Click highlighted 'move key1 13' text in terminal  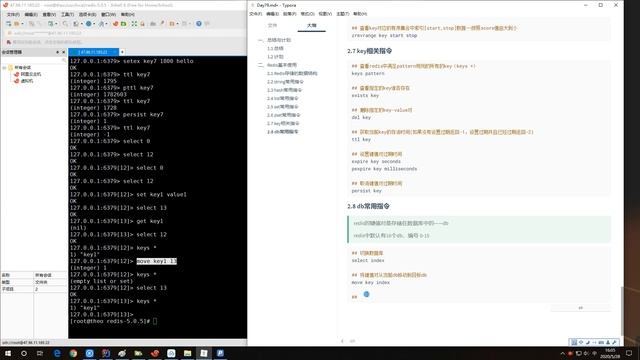click(157, 261)
